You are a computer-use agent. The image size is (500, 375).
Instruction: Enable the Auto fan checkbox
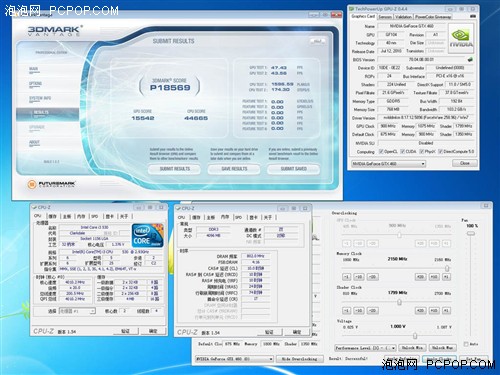pyautogui.click(x=466, y=344)
